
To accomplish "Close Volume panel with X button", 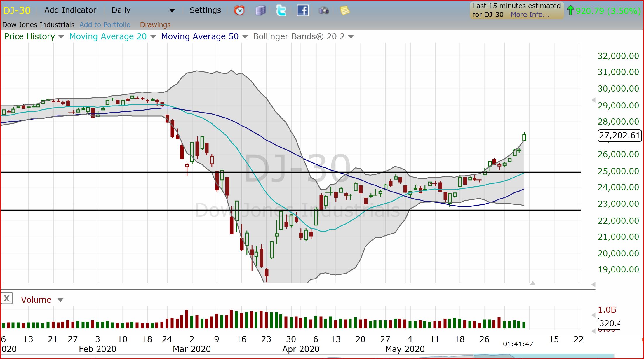I will (x=7, y=298).
